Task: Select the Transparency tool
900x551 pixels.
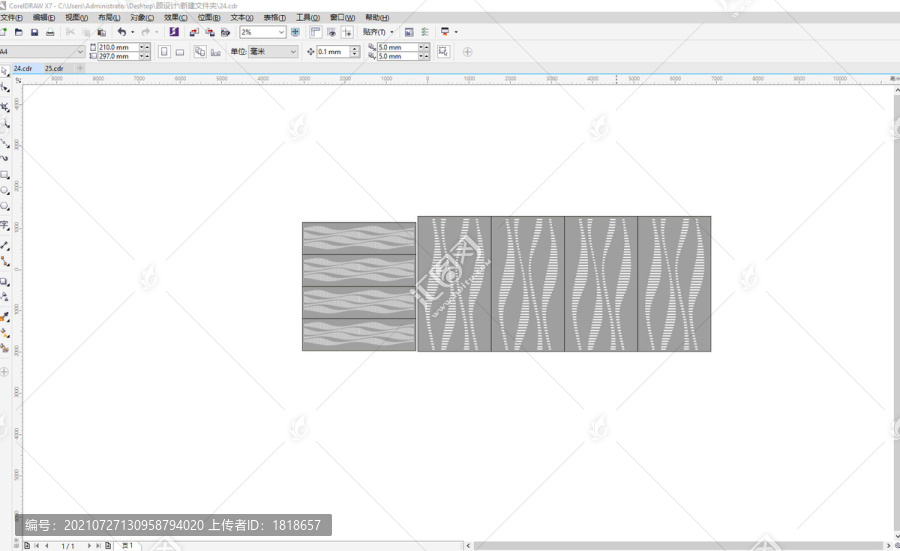Action: 5,297
